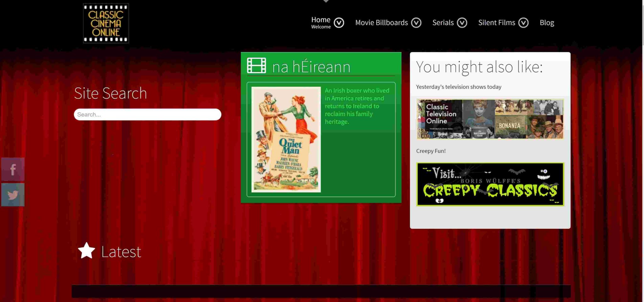
Task: Click the site Search input field
Action: 147,114
